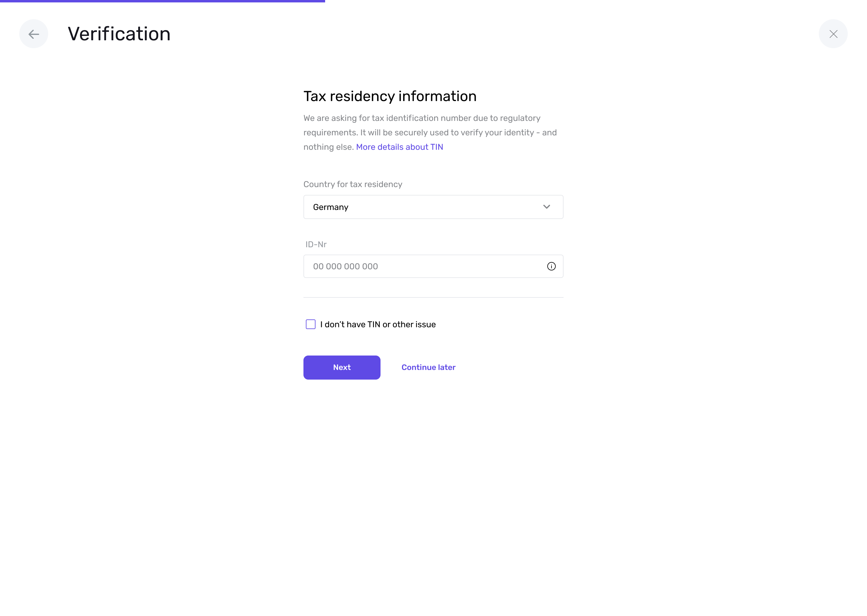867x616 pixels.
Task: Close the Verification screen with the X icon
Action: point(833,34)
